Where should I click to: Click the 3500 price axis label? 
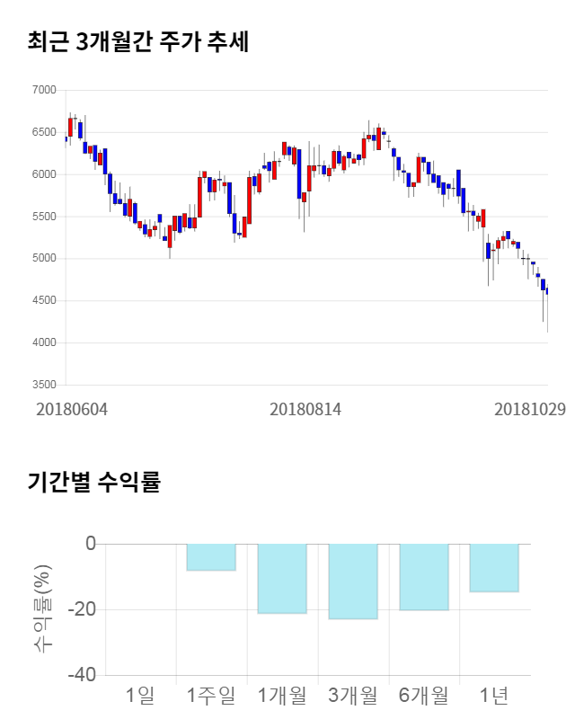pyautogui.click(x=43, y=385)
